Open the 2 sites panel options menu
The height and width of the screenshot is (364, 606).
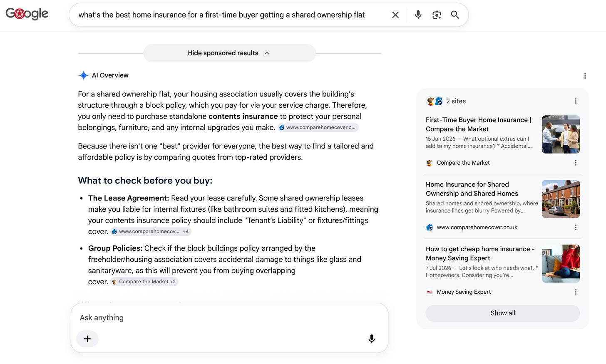point(576,101)
